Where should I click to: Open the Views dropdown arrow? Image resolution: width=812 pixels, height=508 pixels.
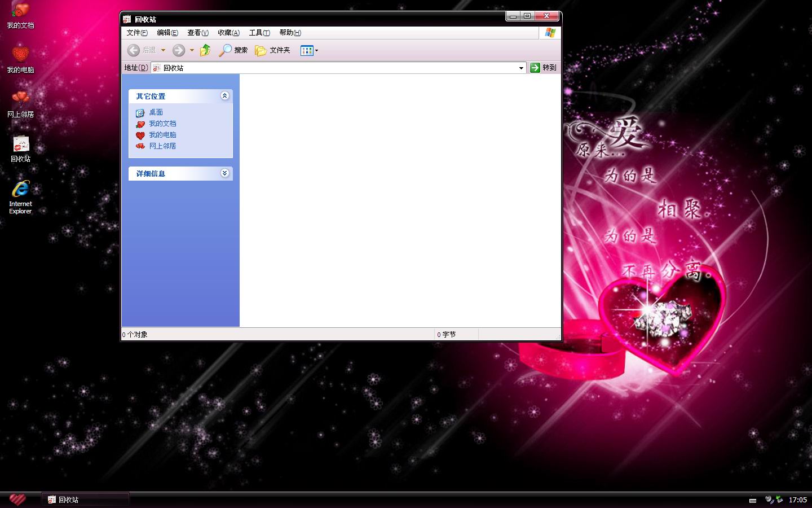pyautogui.click(x=316, y=50)
